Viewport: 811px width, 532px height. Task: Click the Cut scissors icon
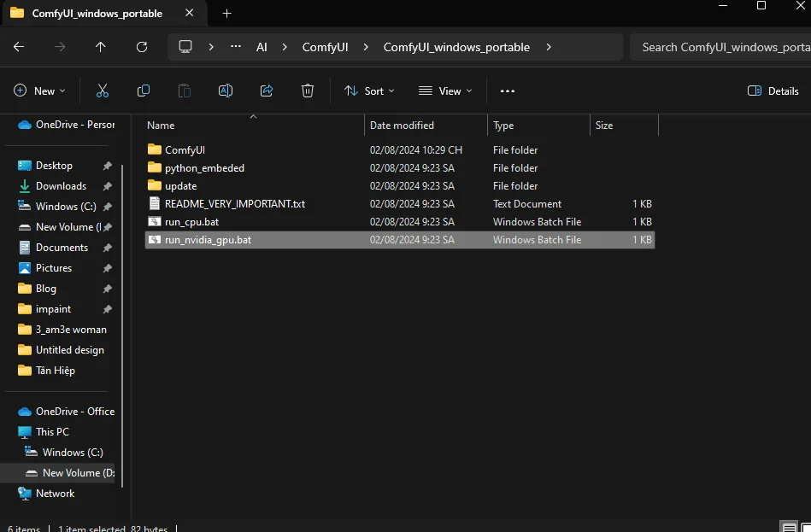point(103,91)
